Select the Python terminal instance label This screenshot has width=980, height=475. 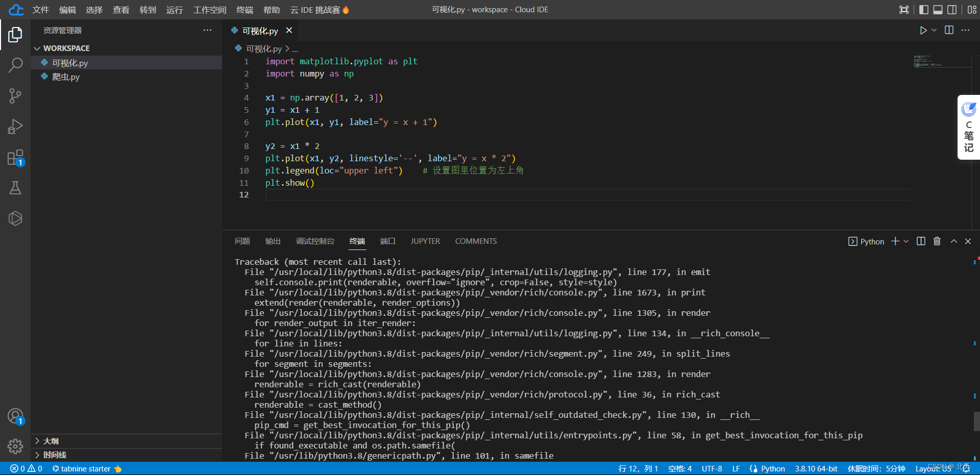point(866,241)
